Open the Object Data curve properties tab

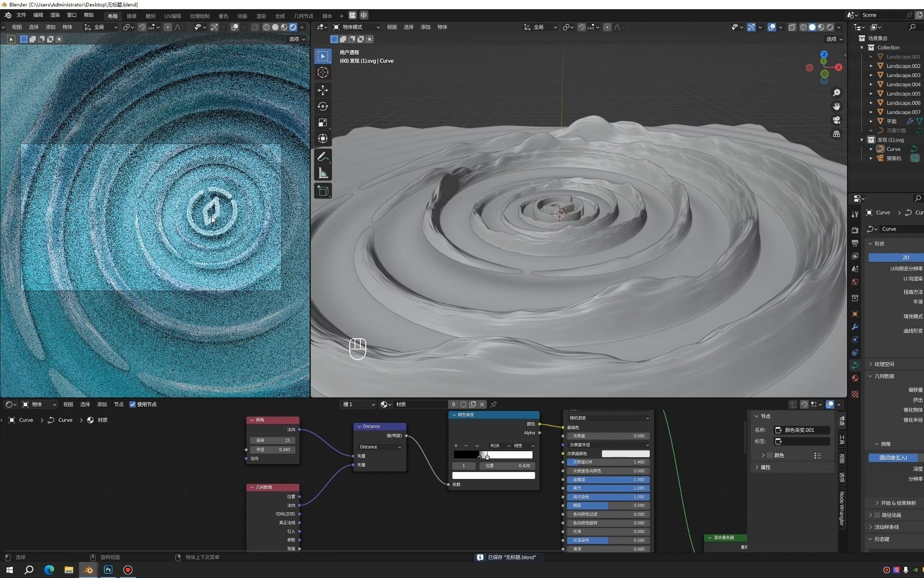pos(855,365)
